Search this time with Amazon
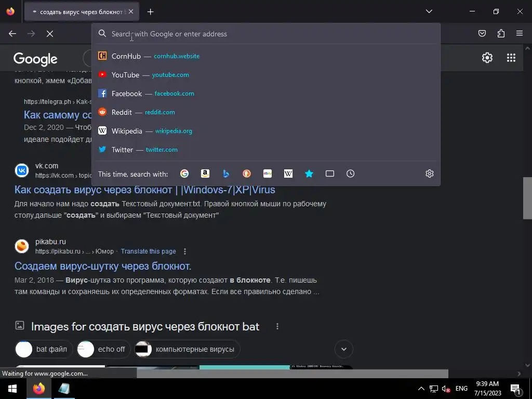532x399 pixels. click(x=205, y=174)
